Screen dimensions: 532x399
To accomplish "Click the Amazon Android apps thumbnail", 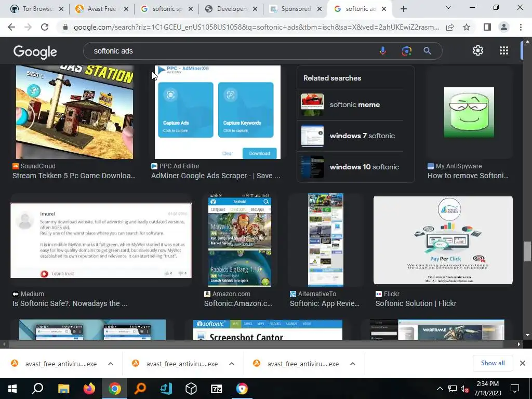I will click(240, 240).
